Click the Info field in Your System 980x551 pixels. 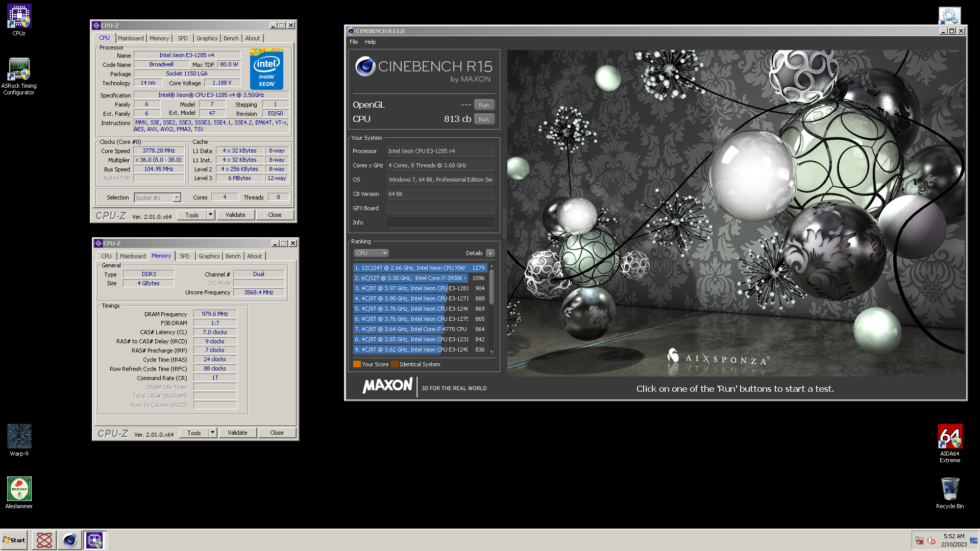click(x=440, y=222)
